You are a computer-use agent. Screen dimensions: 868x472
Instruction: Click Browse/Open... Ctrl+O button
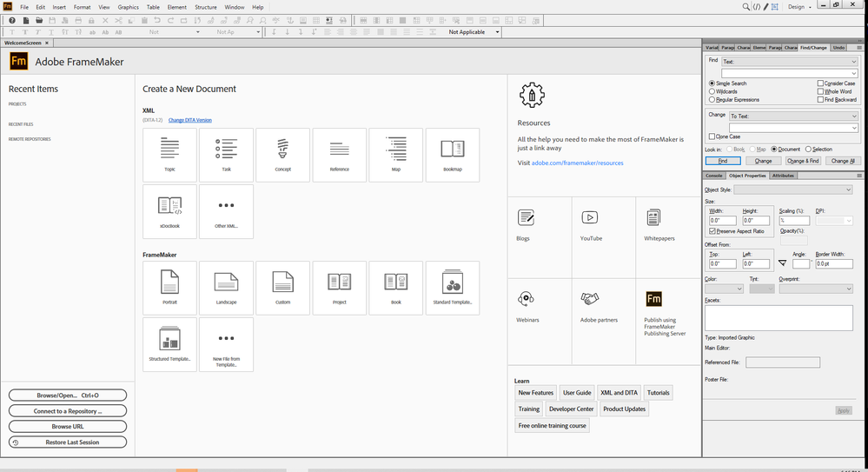point(68,396)
